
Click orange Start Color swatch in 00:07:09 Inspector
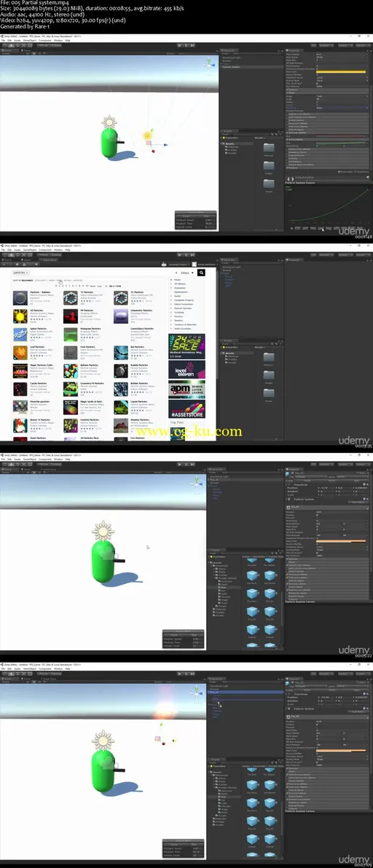click(x=341, y=750)
